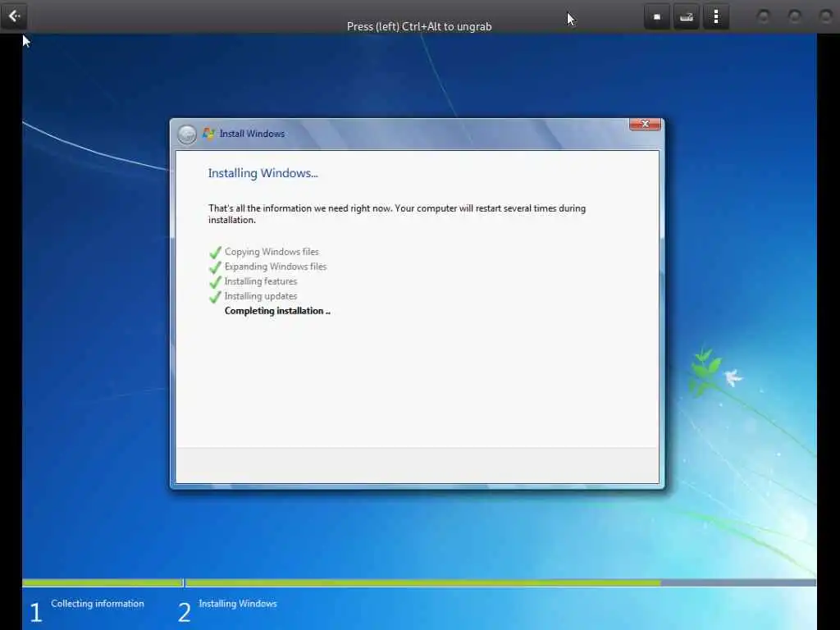
Task: Click the long green installation progress bar
Action: (x=500, y=583)
